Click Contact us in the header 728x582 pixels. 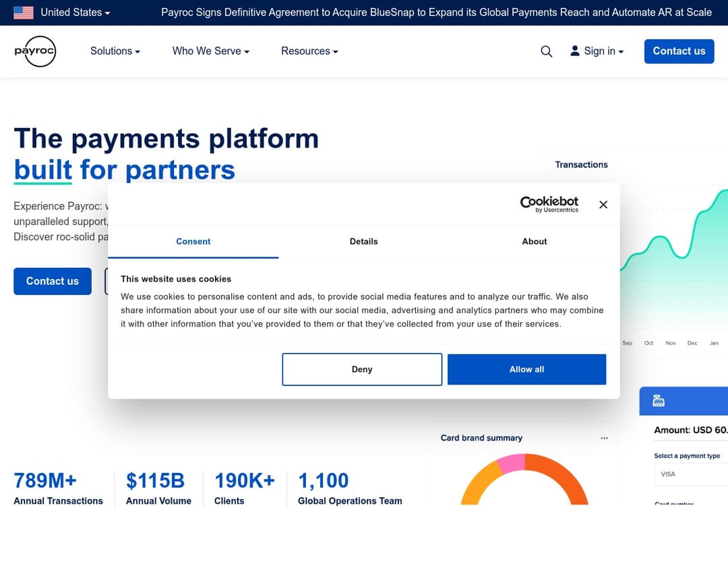[x=679, y=51]
